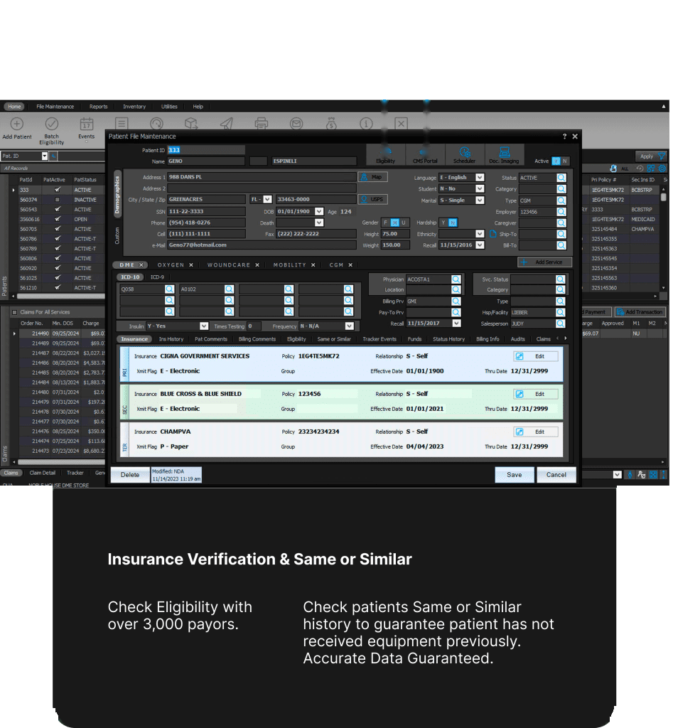Click lookup icon for Physician ACOSTA1

click(x=456, y=279)
